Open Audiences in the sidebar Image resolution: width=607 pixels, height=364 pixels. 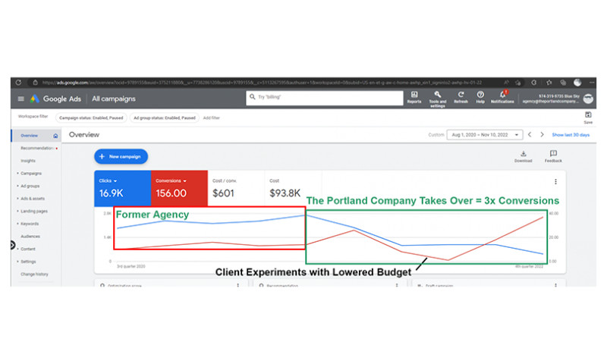[30, 237]
